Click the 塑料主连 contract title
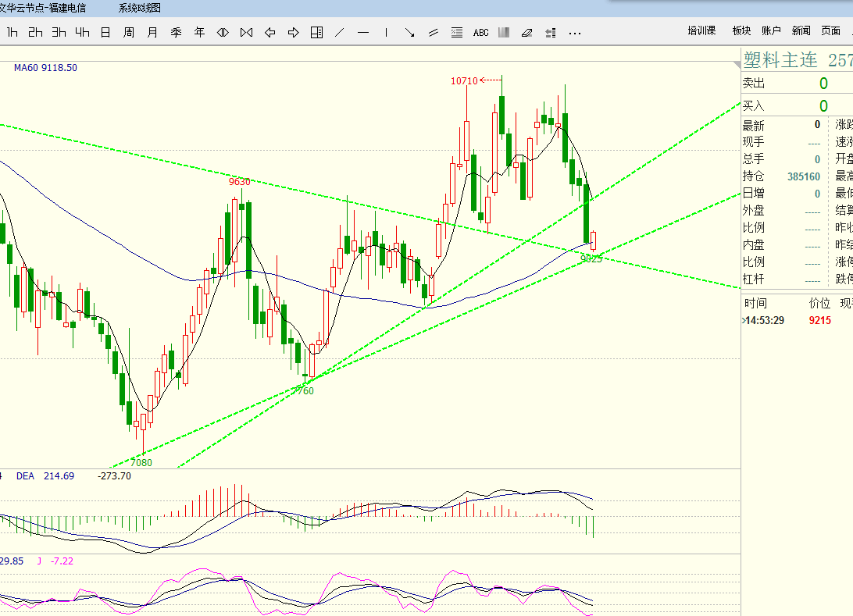Image resolution: width=853 pixels, height=616 pixels. point(780,60)
